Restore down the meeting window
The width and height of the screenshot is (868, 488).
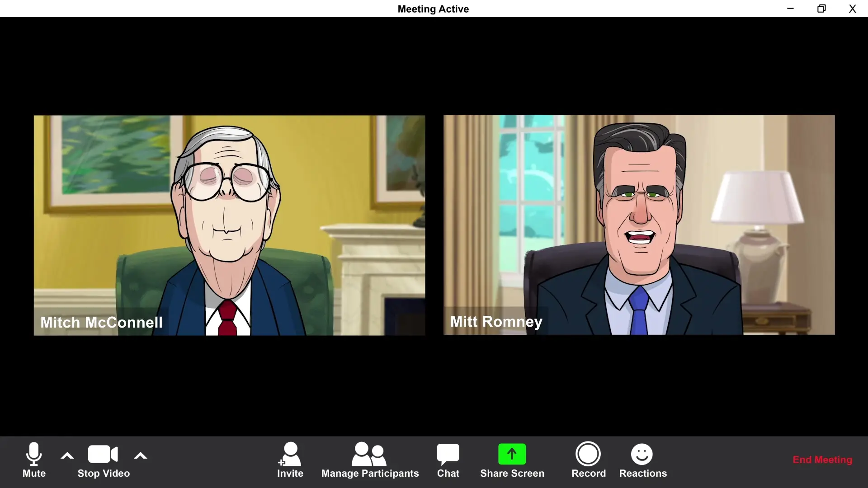tap(821, 9)
